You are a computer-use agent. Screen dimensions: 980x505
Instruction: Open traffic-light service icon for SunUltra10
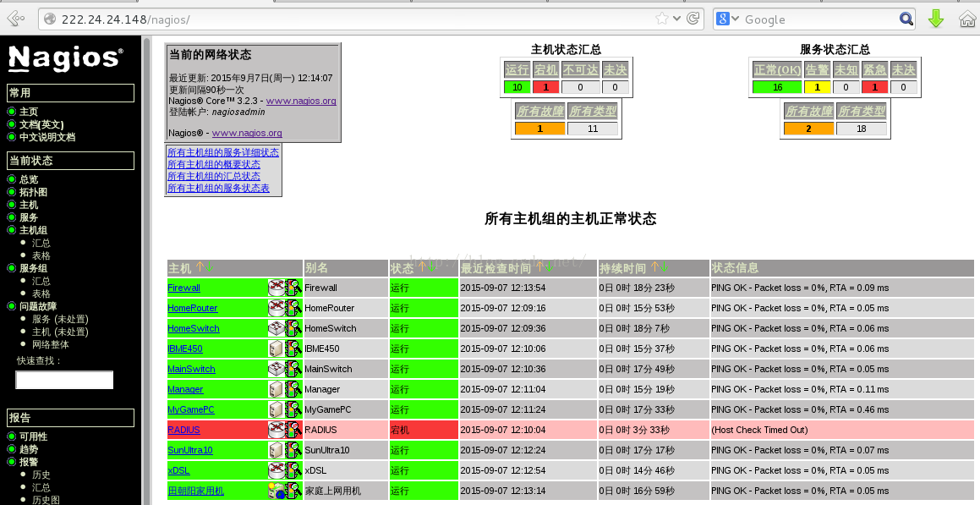point(293,450)
